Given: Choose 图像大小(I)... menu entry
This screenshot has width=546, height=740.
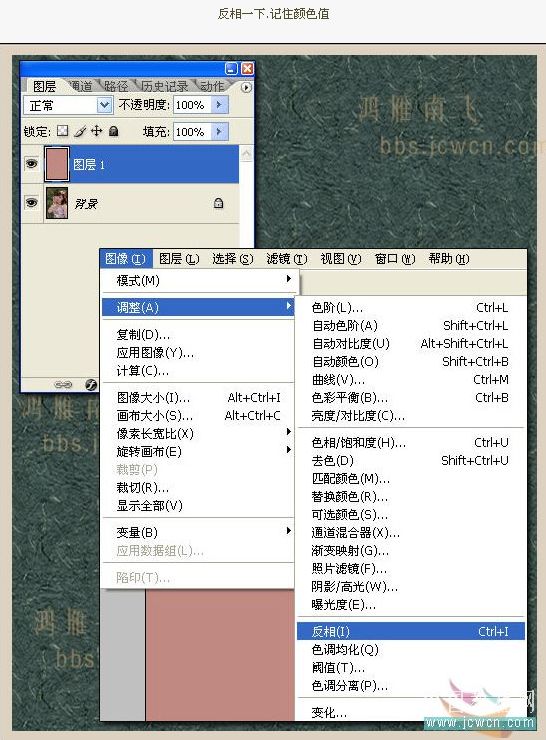Looking at the screenshot, I should [x=198, y=398].
